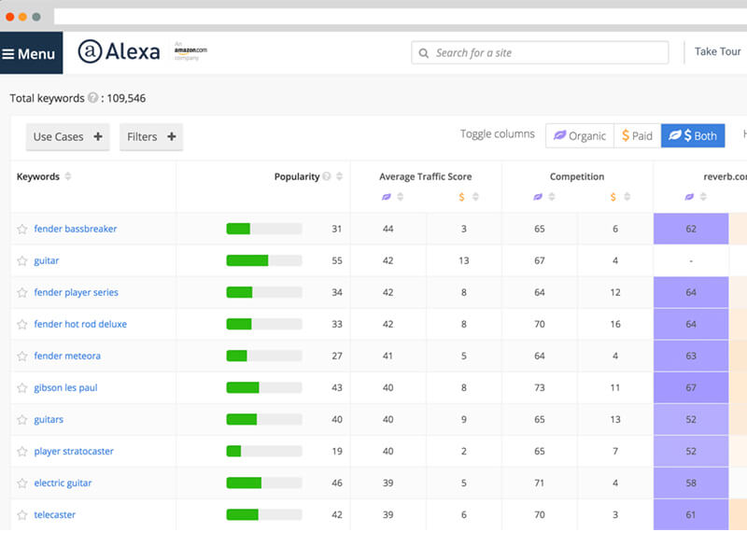Screen dimensions: 747x560
Task: Open the electric guitar keyword link
Action: (x=63, y=483)
